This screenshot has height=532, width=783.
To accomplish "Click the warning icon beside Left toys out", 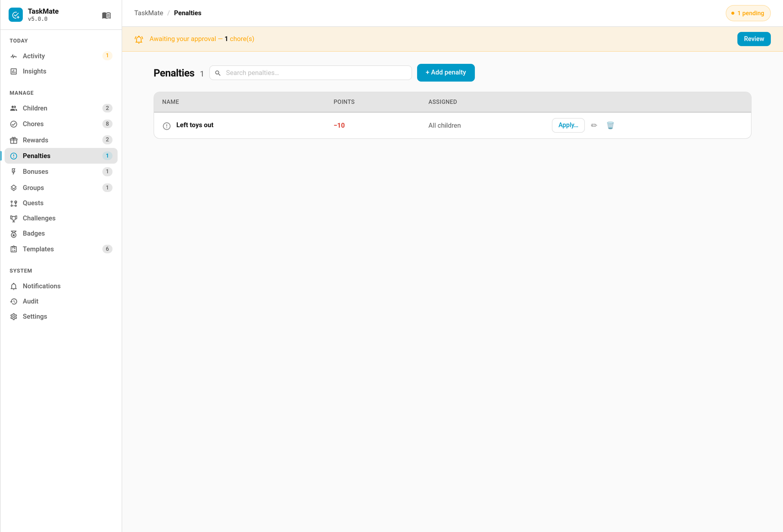I will (167, 126).
